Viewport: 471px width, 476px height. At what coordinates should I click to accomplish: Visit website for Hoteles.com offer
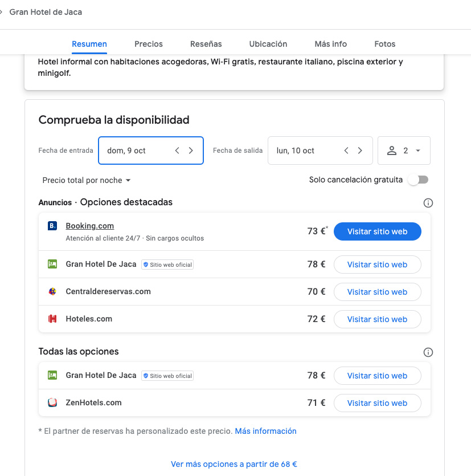(377, 319)
